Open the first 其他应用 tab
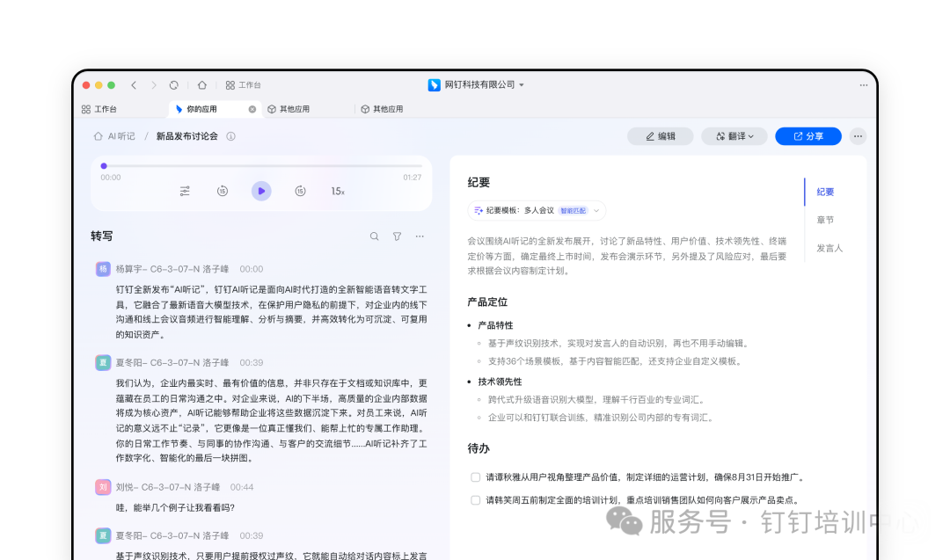The image size is (950, 560). click(x=289, y=109)
